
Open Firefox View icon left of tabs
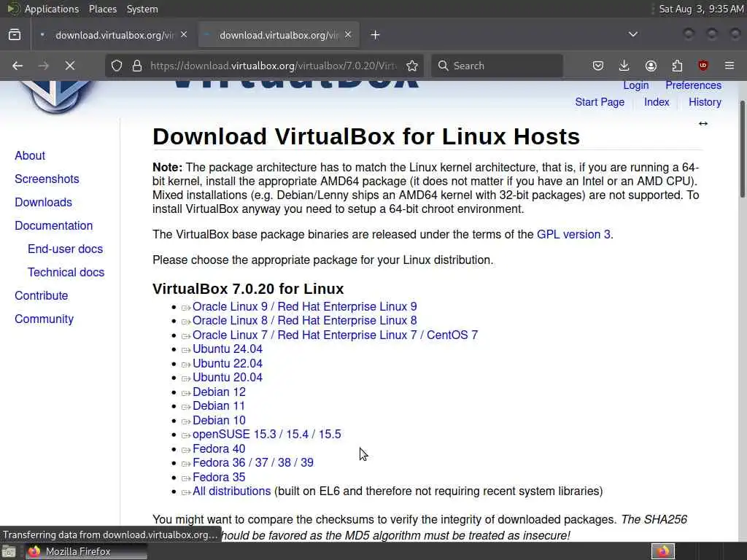(15, 35)
